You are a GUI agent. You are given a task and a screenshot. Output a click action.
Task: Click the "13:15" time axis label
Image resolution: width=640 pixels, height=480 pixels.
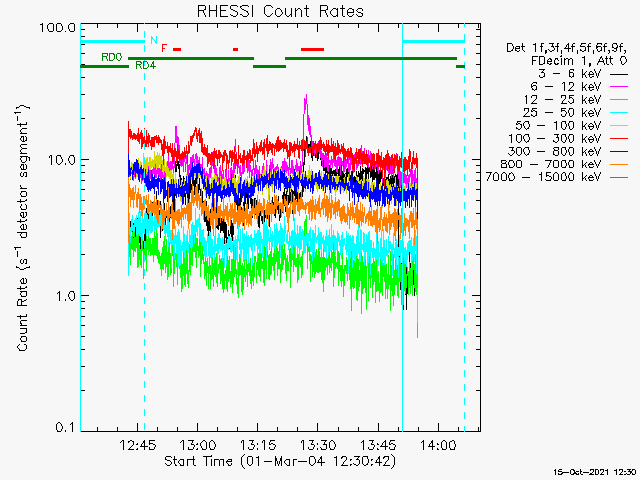pos(258,445)
